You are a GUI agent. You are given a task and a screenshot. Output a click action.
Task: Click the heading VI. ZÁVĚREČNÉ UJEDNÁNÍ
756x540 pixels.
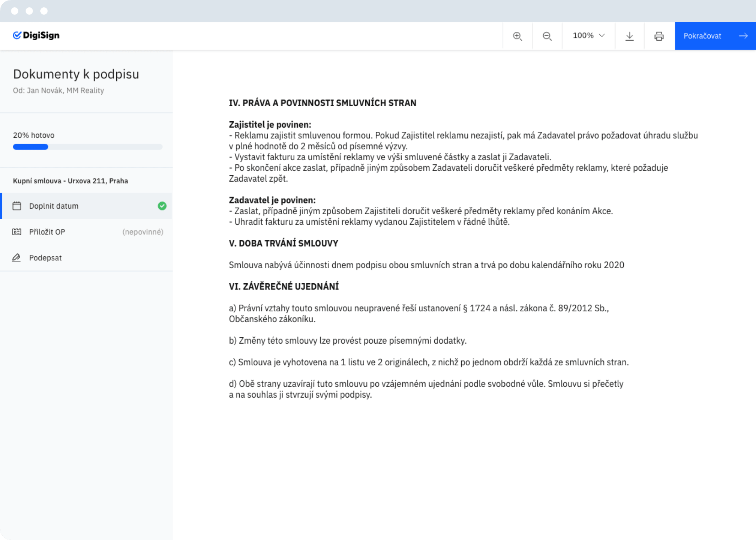[x=284, y=286]
